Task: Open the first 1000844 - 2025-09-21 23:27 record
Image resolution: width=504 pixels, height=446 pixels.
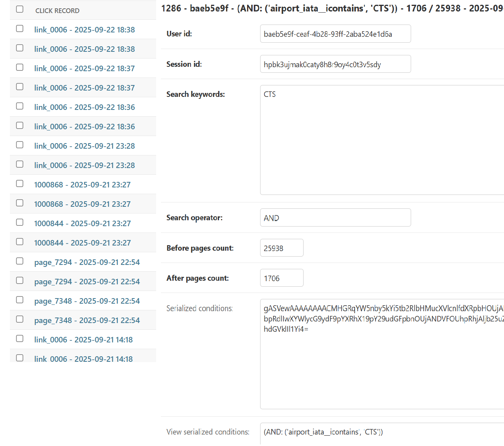Action: 82,223
